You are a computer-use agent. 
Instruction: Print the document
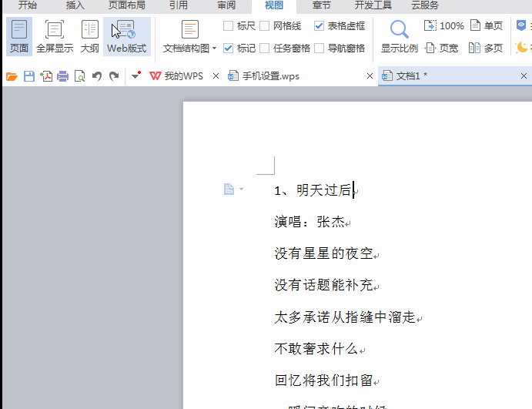pos(63,76)
